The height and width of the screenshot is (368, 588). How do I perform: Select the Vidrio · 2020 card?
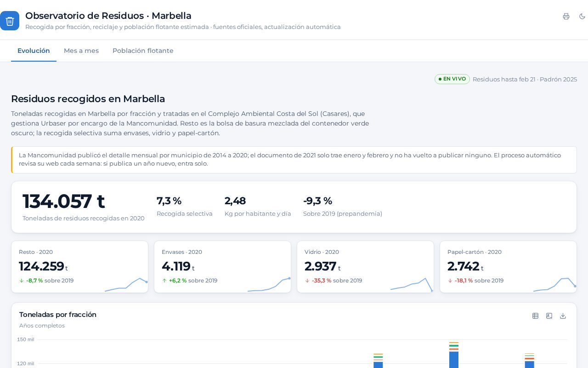point(365,267)
